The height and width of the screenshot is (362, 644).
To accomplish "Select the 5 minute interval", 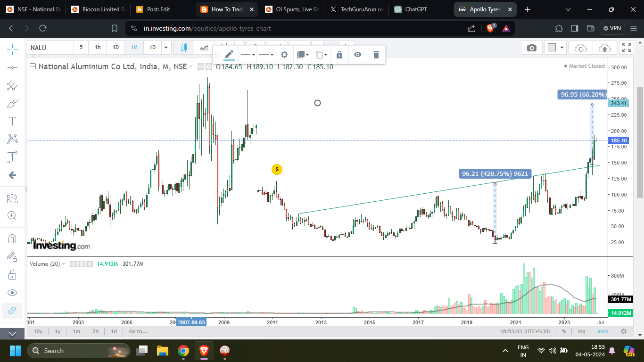I will coord(81,48).
